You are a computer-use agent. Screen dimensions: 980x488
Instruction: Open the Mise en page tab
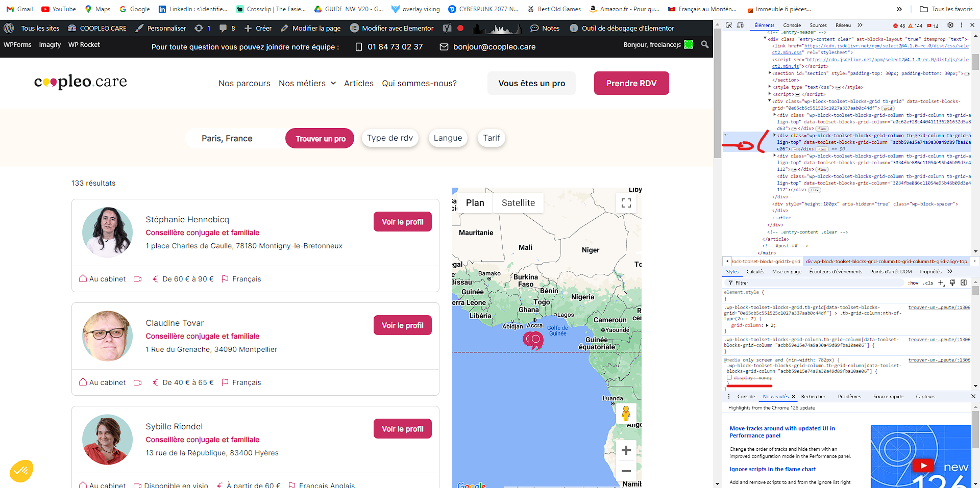787,272
